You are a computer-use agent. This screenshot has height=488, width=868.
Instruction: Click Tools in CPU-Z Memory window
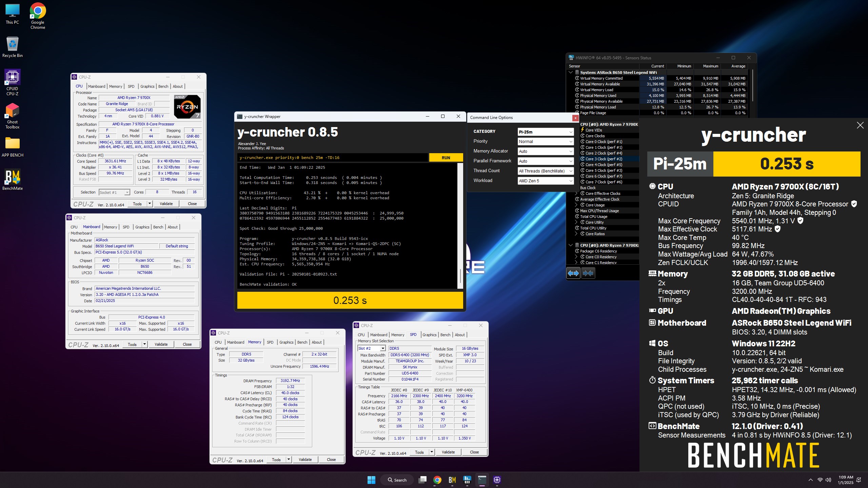276,460
